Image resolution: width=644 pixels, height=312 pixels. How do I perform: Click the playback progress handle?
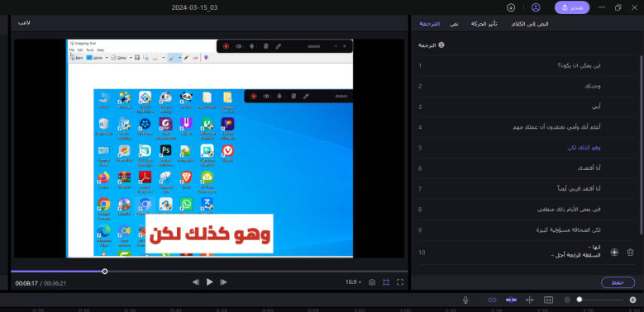[x=105, y=272]
